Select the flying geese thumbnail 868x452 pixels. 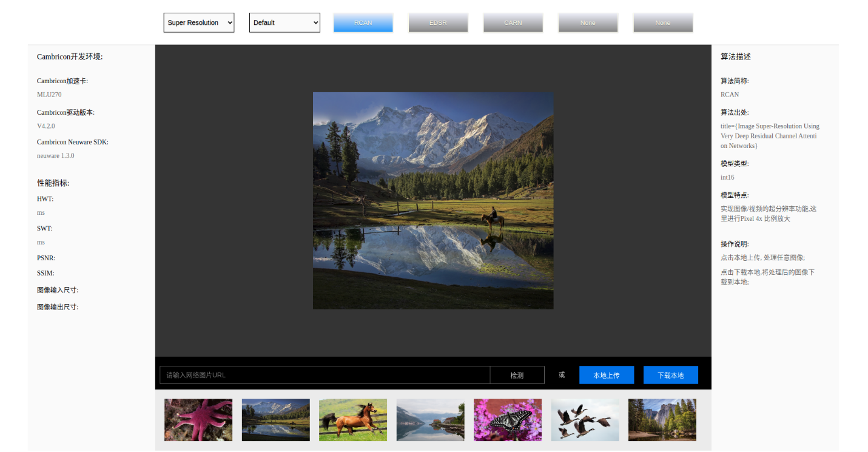[585, 420]
